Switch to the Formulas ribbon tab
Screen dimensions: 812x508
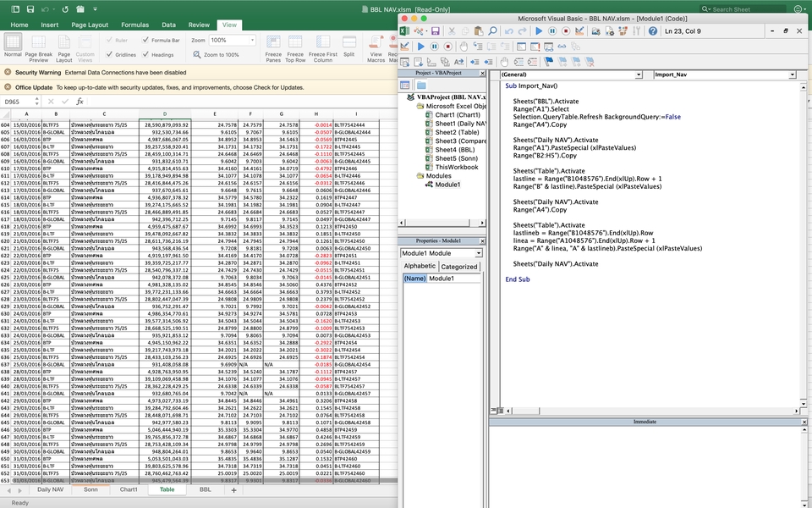[x=135, y=25]
